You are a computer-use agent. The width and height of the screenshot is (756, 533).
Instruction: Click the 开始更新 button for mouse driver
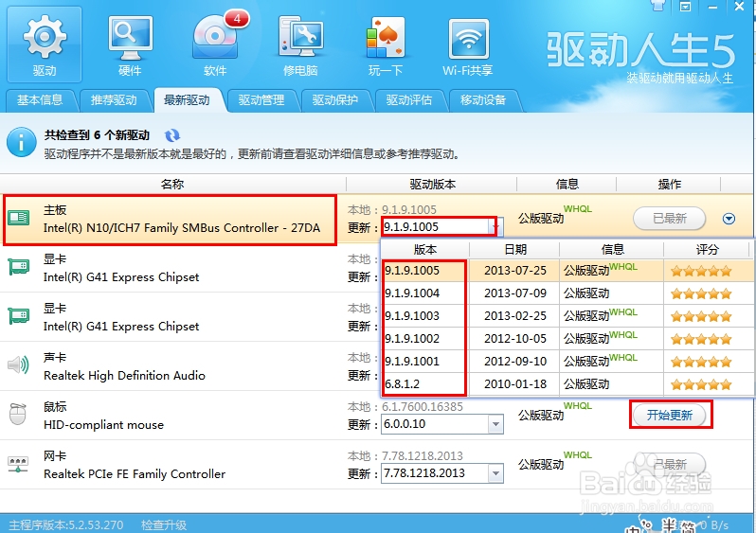[x=670, y=415]
